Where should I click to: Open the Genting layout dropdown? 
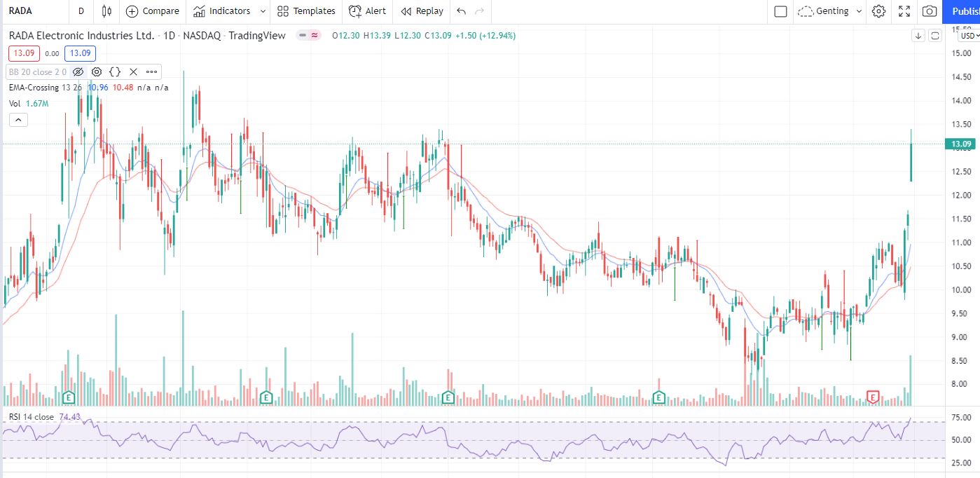(859, 11)
